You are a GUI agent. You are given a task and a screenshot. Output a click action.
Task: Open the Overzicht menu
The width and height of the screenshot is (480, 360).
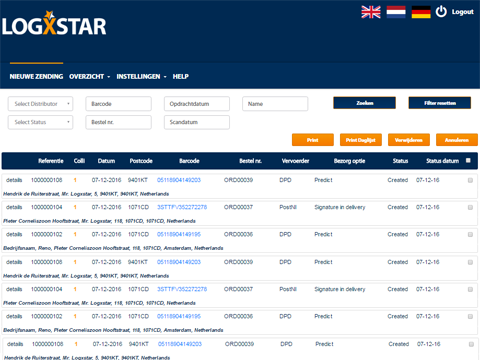[87, 76]
